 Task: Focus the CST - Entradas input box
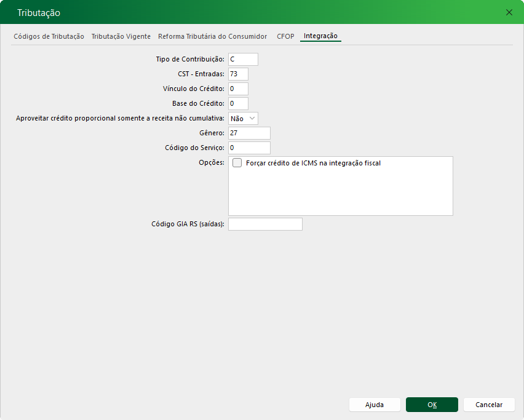click(238, 74)
